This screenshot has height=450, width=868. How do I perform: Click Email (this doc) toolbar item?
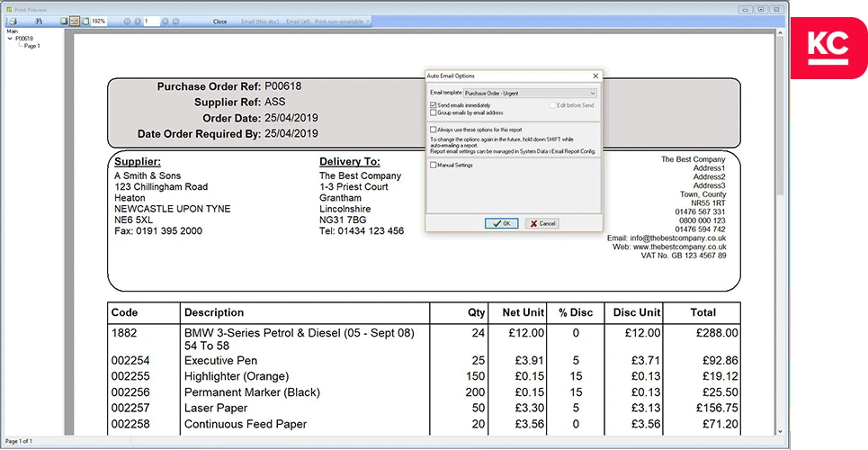coord(260,22)
